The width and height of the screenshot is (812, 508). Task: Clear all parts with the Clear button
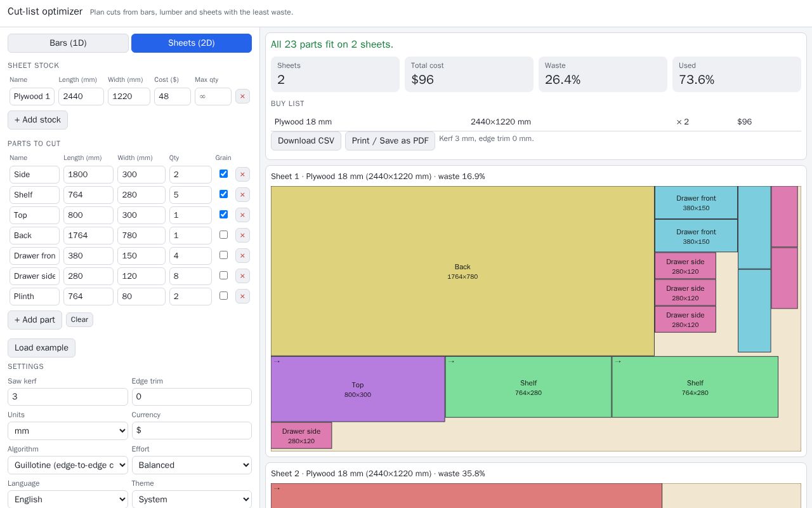coord(79,319)
